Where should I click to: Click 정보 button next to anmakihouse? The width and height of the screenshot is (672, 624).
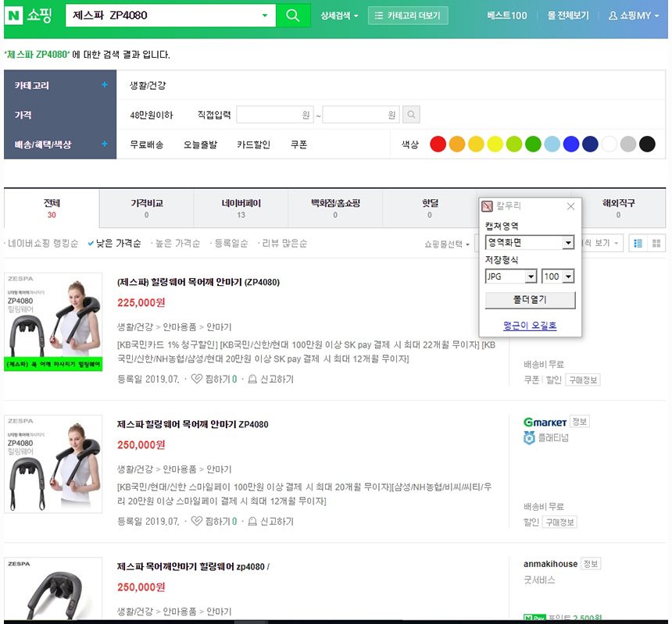591,564
